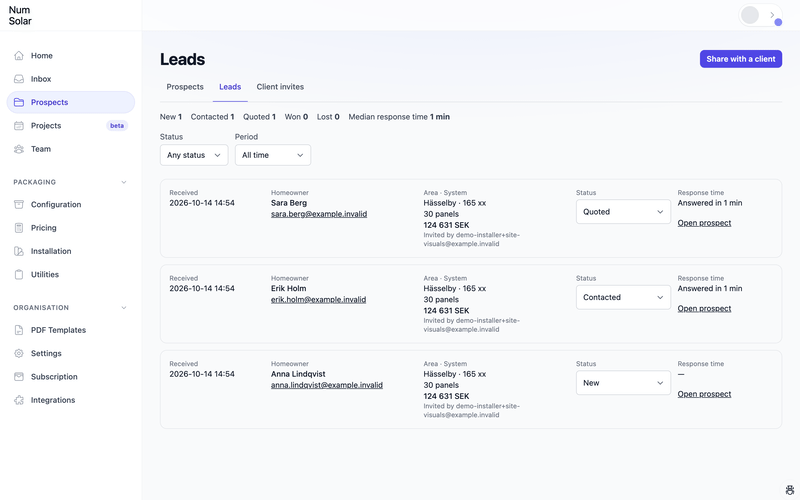Click the Team people icon
The height and width of the screenshot is (500, 800).
(19, 149)
